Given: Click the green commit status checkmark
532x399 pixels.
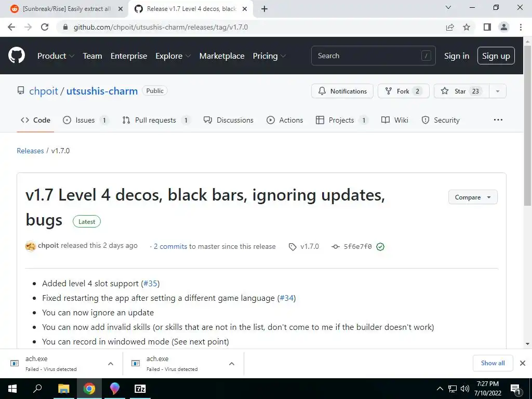Looking at the screenshot, I should click(x=380, y=247).
